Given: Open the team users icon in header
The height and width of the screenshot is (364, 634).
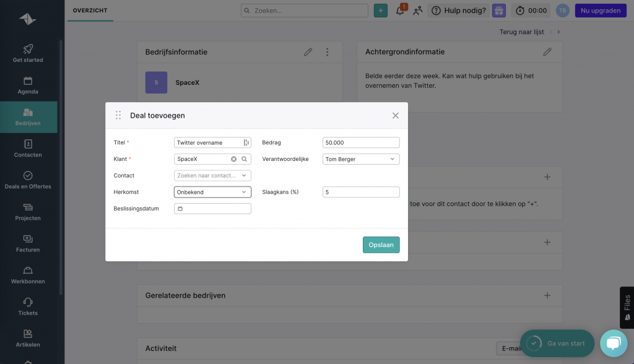Looking at the screenshot, I should tap(418, 11).
